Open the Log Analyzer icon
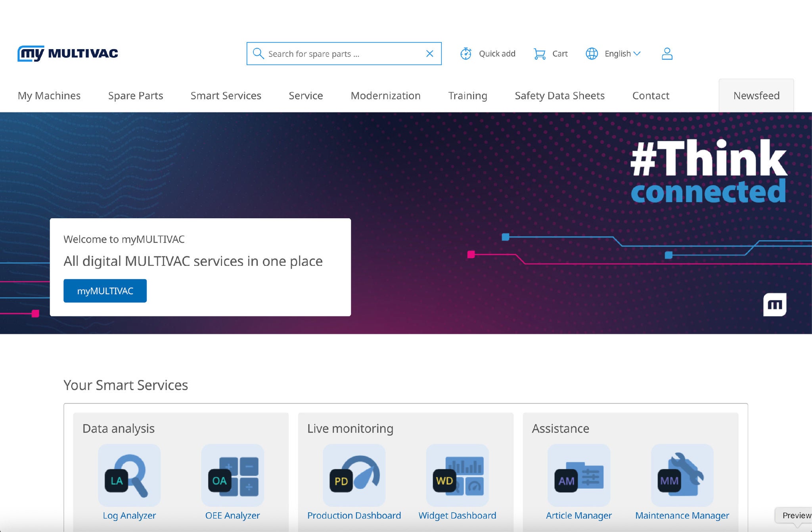812x532 pixels. pos(129,475)
